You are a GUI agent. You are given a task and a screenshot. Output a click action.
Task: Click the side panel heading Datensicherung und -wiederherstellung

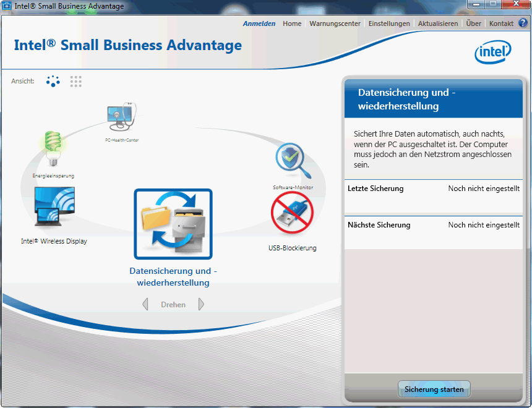pos(407,99)
